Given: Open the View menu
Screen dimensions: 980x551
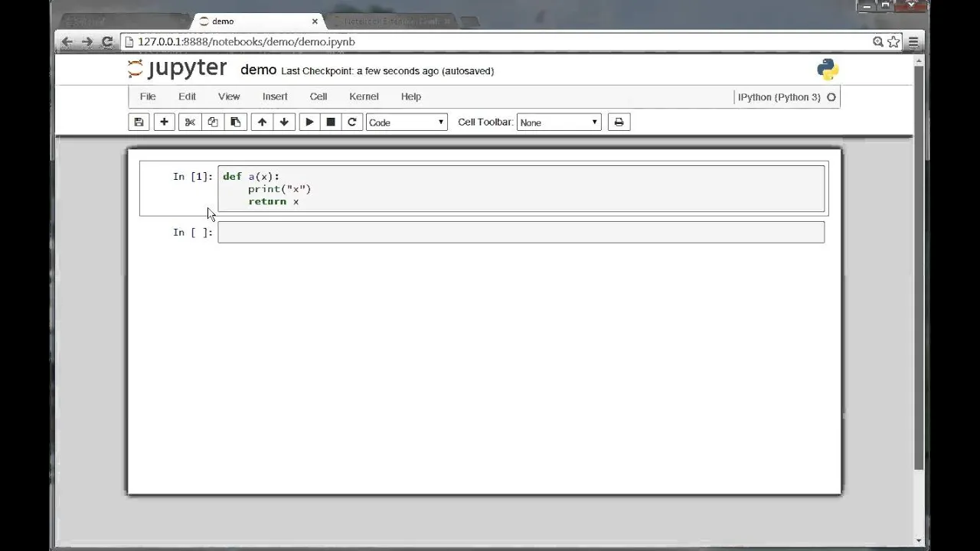Looking at the screenshot, I should coord(229,96).
